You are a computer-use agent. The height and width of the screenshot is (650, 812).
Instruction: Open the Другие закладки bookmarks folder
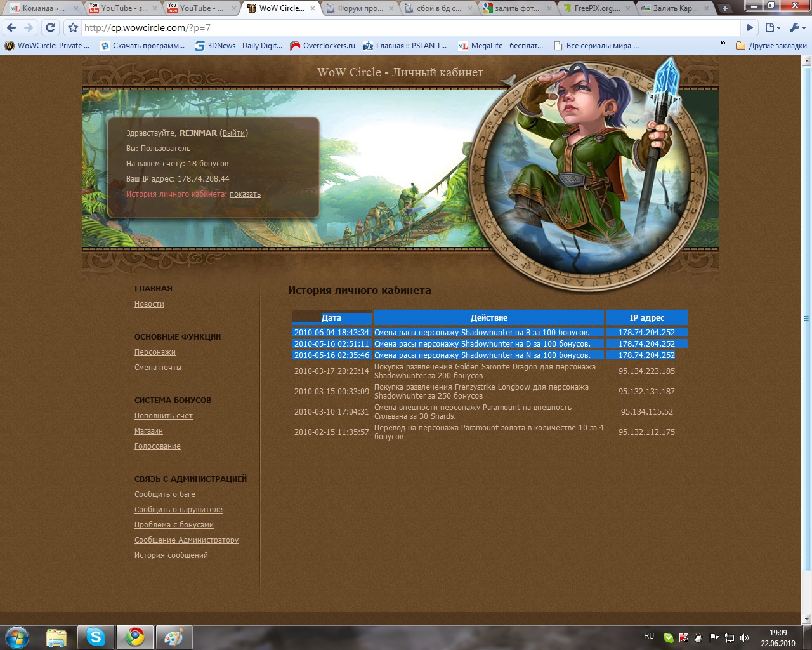[x=771, y=45]
